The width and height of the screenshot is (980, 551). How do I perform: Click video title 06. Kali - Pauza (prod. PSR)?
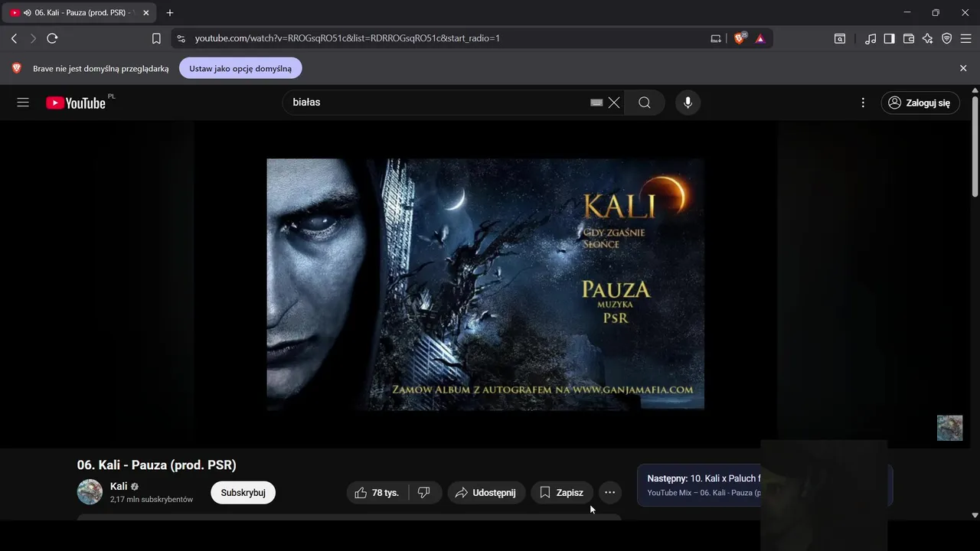click(x=157, y=465)
